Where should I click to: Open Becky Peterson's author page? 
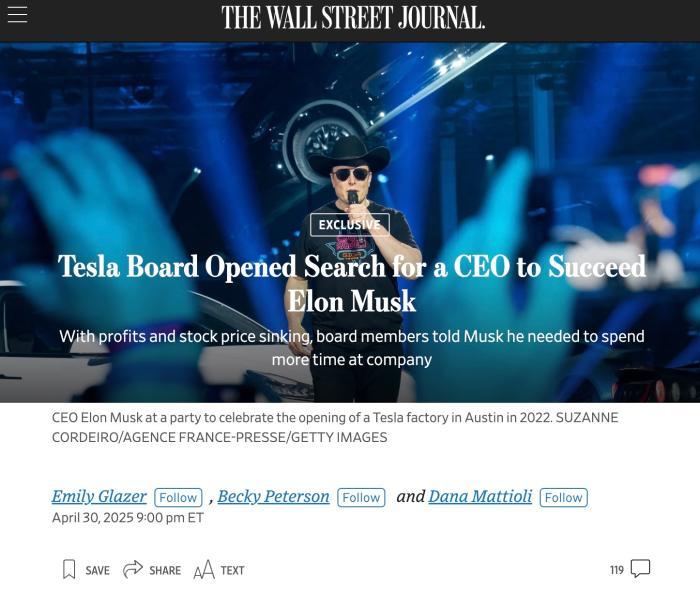[x=274, y=496]
